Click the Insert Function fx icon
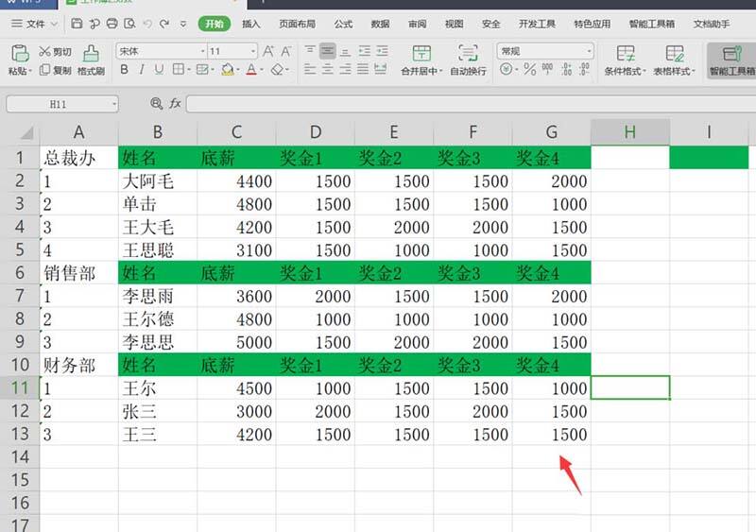 point(175,103)
